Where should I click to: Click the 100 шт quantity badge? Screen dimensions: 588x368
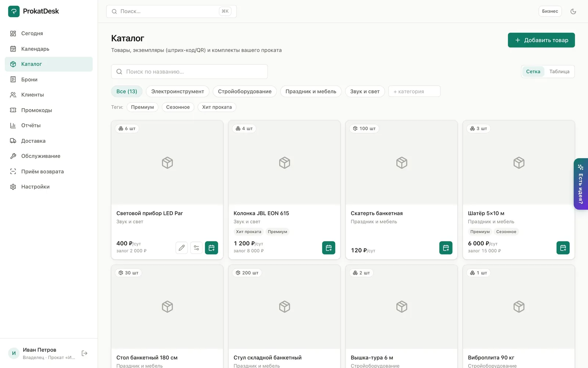364,128
